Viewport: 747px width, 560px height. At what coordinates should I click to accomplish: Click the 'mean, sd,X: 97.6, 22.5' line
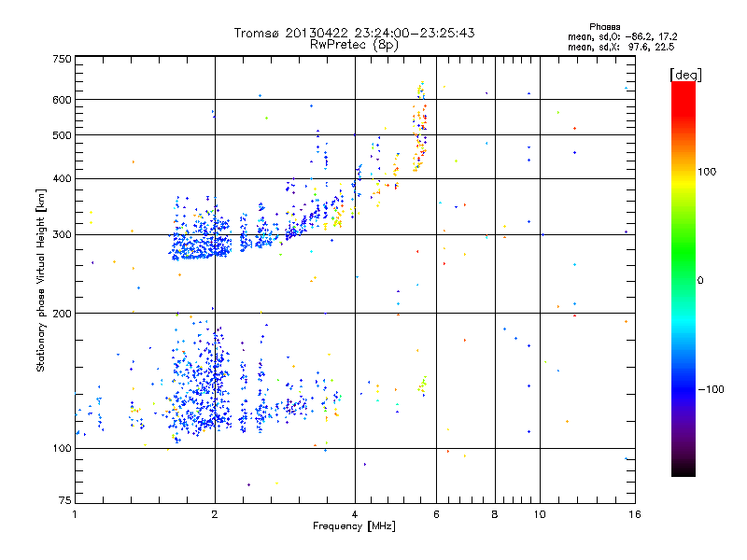pos(621,47)
